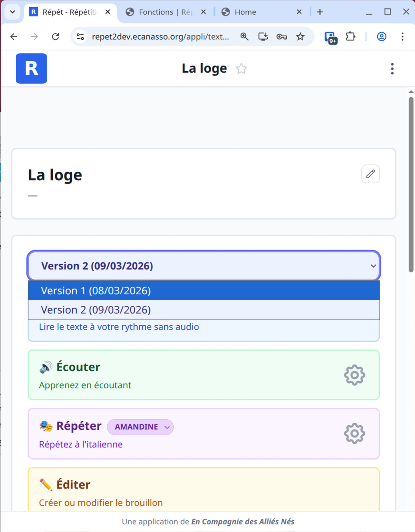Open Répéter settings gear
The image size is (415, 532).
[x=355, y=434]
